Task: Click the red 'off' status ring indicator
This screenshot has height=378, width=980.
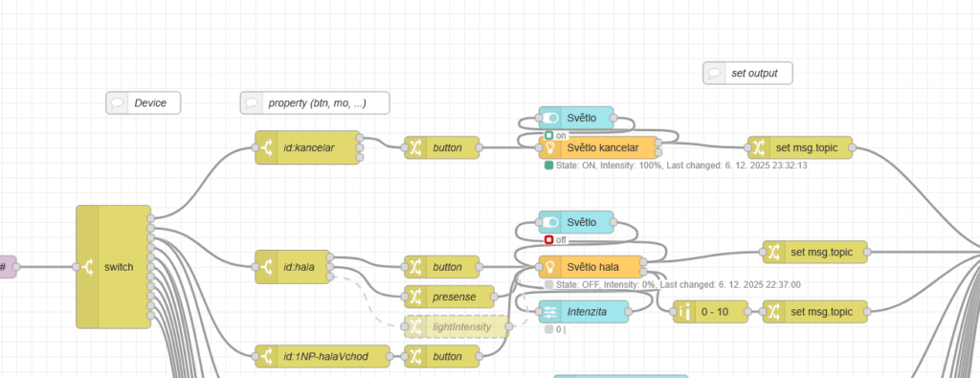Action: pyautogui.click(x=548, y=240)
